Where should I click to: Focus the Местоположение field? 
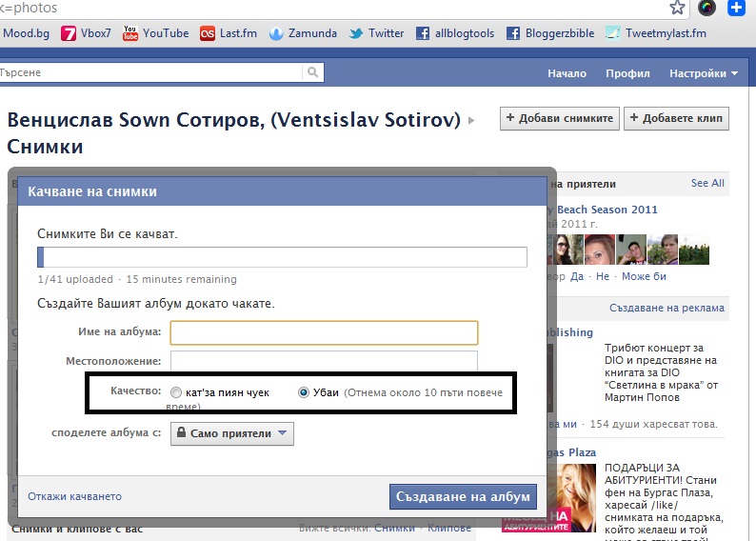324,361
